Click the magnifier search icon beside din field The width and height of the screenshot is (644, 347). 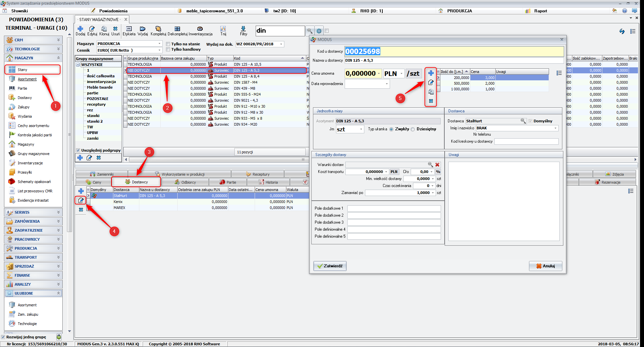(310, 31)
